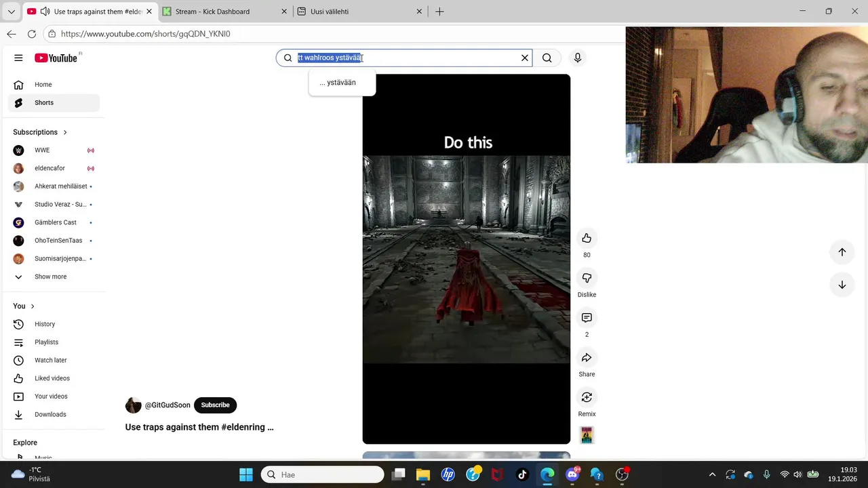Expand the You section chevron

pos(33,306)
